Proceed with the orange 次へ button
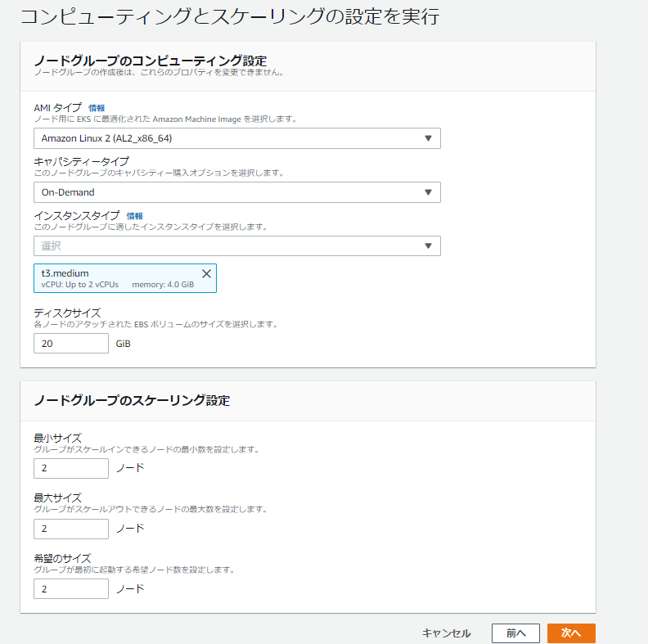Image resolution: width=648 pixels, height=644 pixels. [571, 633]
